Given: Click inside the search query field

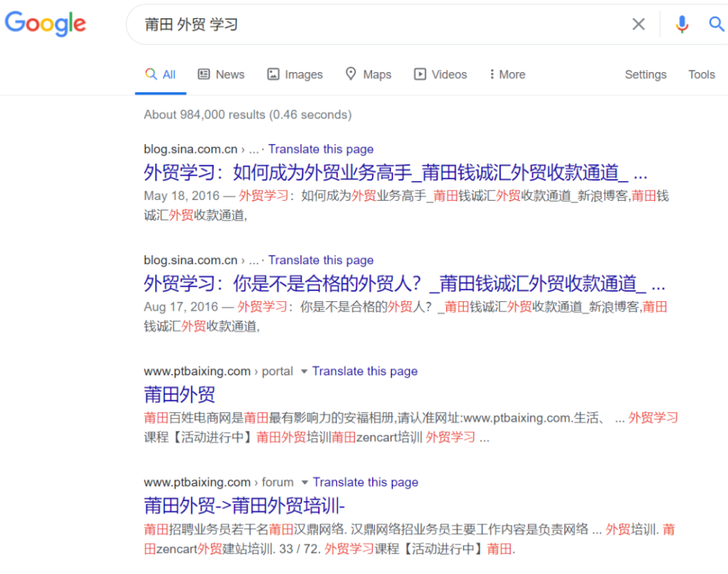Looking at the screenshot, I should [381, 24].
